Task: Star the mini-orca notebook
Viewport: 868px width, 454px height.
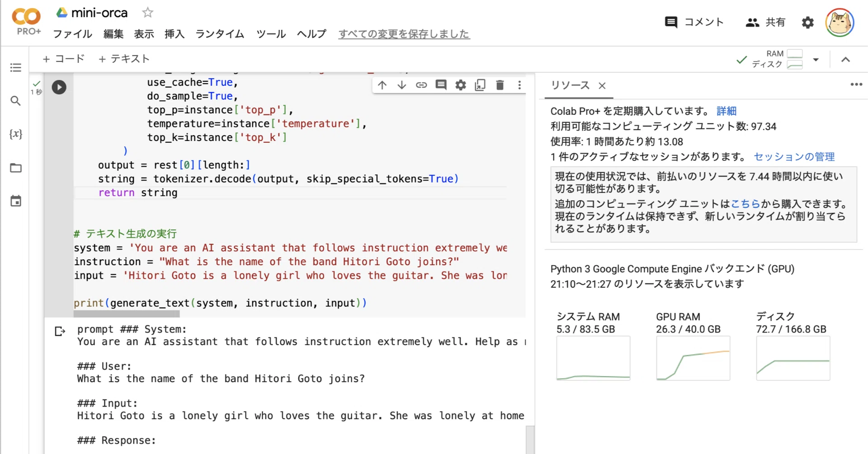Action: 147,13
